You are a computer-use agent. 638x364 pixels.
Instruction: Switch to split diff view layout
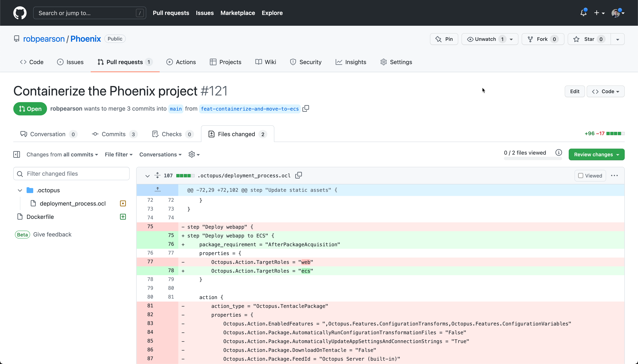(16, 154)
